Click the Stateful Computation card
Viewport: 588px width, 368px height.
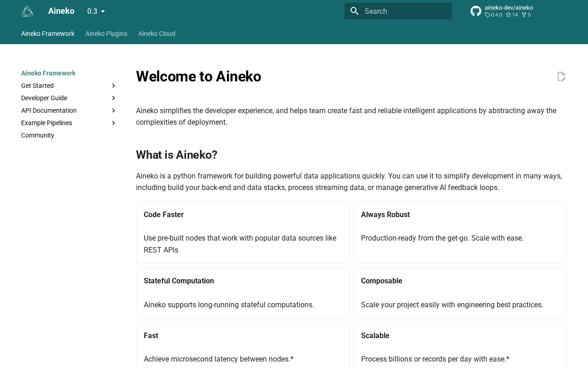click(243, 293)
